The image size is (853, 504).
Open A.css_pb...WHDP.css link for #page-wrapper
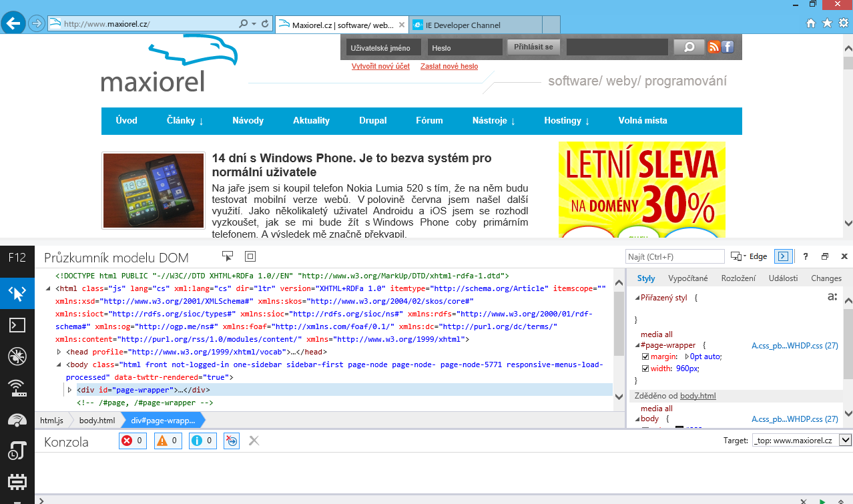click(x=794, y=345)
